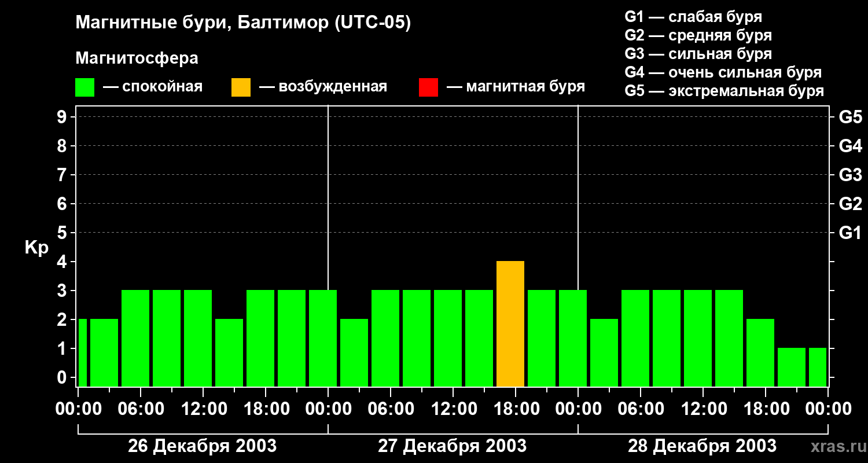Select the final narrow Kp 1 bar on 28 December
Screen dimensions: 868x463
818,367
